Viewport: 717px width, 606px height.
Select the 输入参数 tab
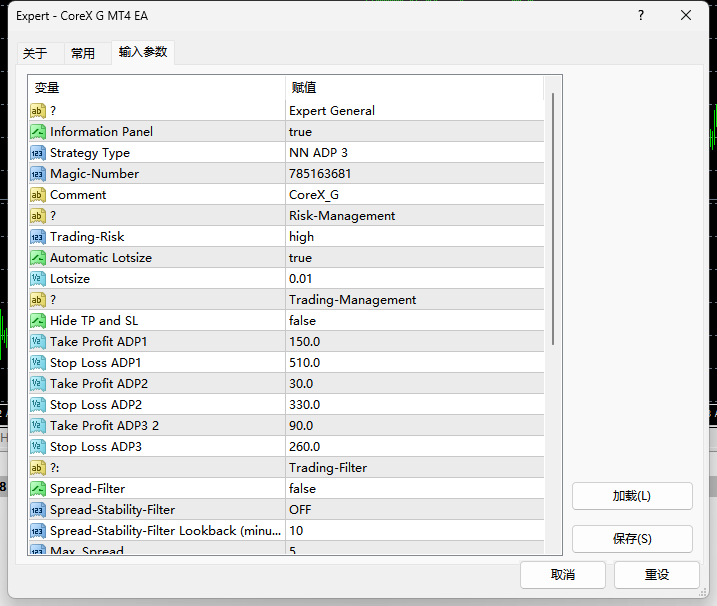tap(143, 52)
